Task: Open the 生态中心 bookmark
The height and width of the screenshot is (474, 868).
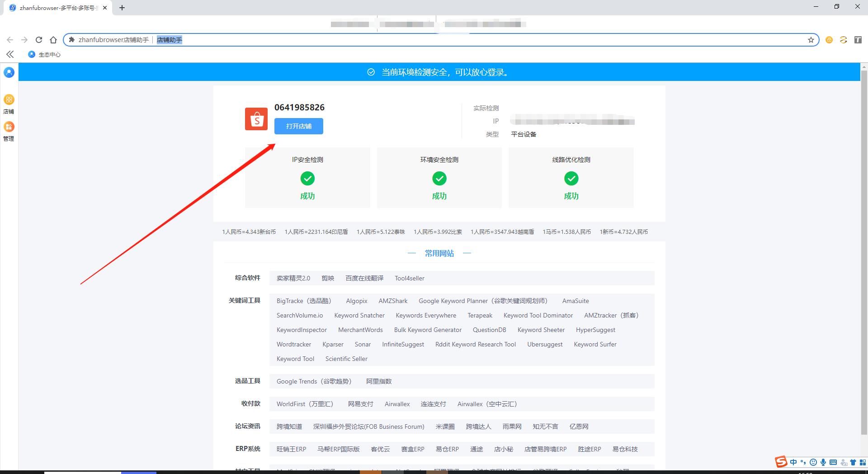Action: click(44, 54)
